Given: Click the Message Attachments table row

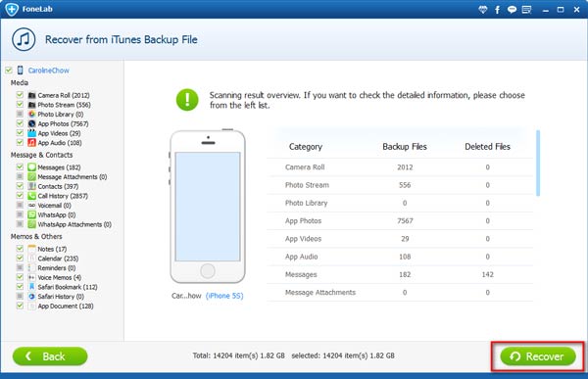Looking at the screenshot, I should [x=400, y=293].
